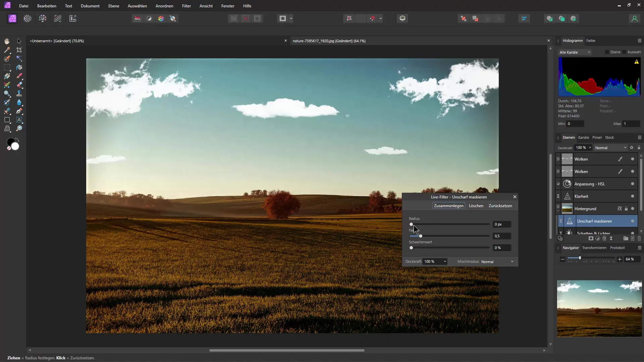The height and width of the screenshot is (362, 644).
Task: Open the layer blend mode Normal dropdown
Action: click(610, 148)
